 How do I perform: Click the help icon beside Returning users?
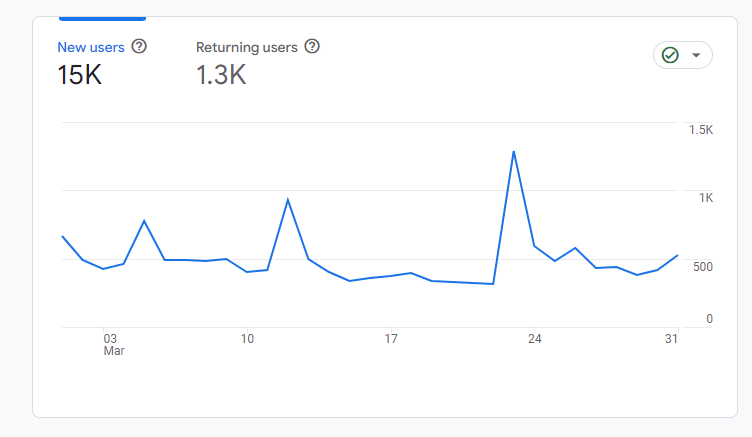point(312,46)
